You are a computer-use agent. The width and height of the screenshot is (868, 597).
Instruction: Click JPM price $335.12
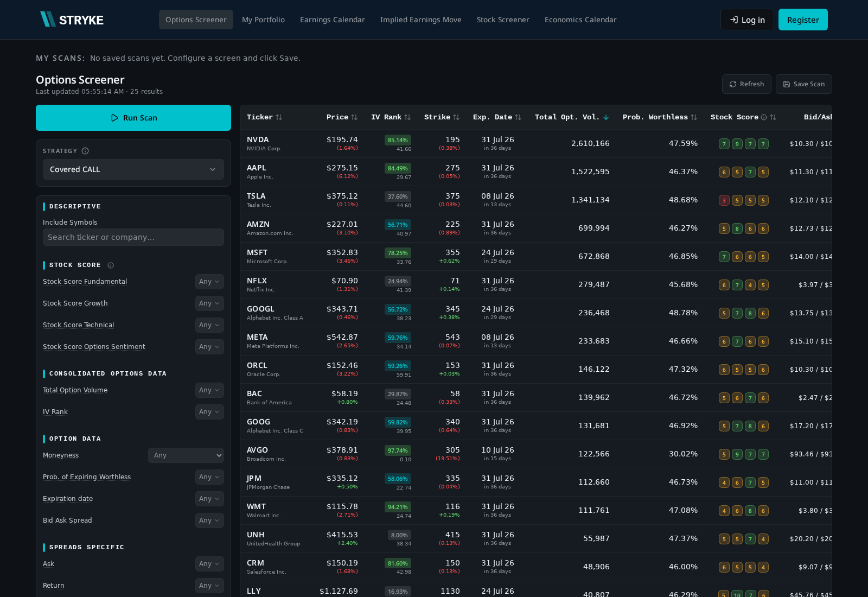tap(342, 478)
